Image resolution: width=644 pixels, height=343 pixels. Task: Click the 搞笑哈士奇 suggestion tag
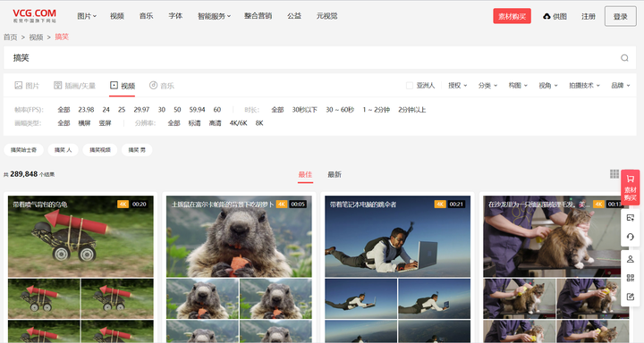pos(23,150)
